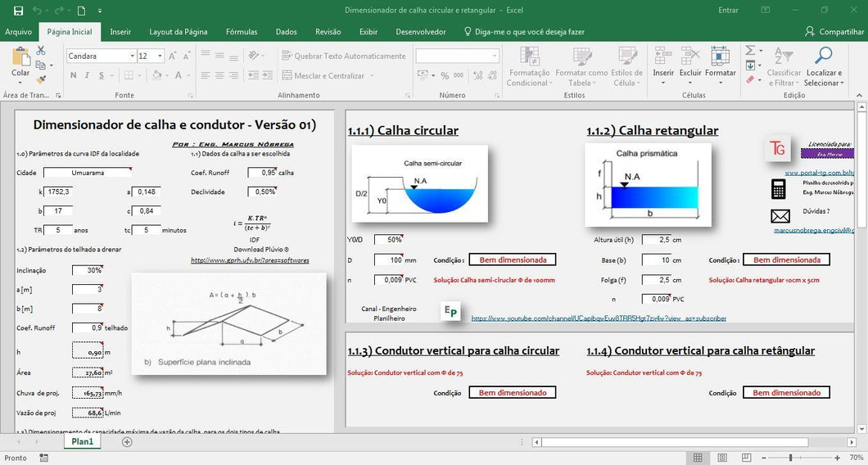Click the increase indent icon
The width and height of the screenshot is (868, 465).
269,75
